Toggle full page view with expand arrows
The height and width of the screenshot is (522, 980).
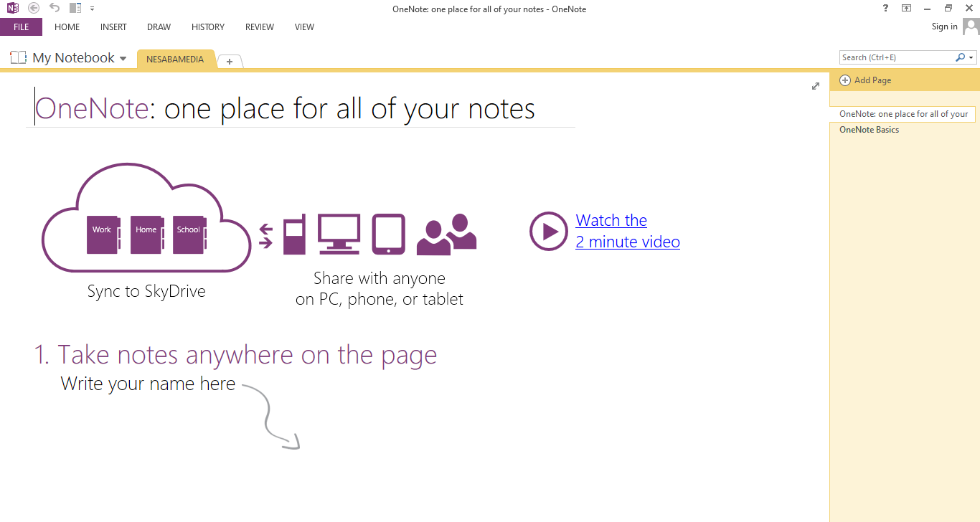coord(815,86)
